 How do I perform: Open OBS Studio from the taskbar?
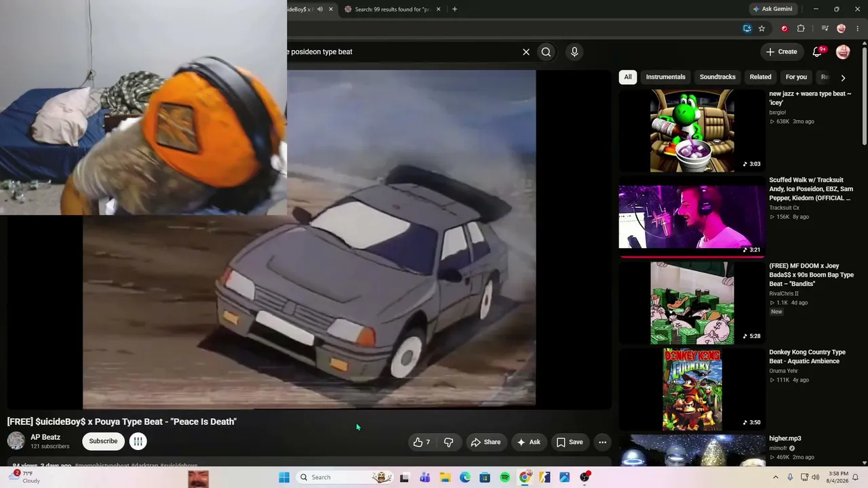(585, 477)
